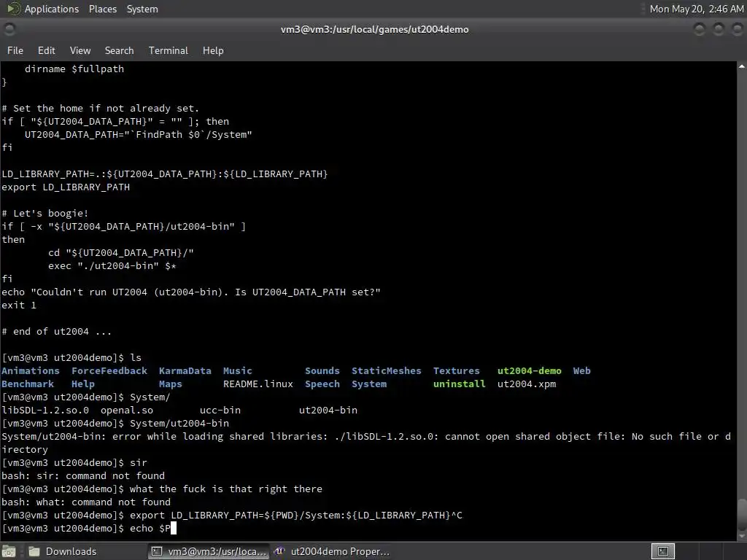The width and height of the screenshot is (747, 560).
Task: Click the 'Web' directory name
Action: 581,371
